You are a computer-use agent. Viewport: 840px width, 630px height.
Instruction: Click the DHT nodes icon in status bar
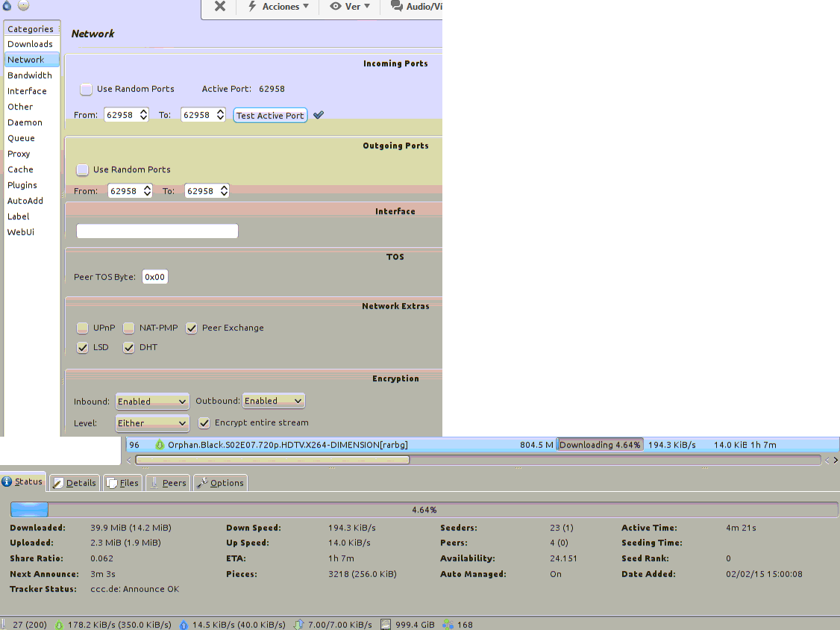point(448,625)
